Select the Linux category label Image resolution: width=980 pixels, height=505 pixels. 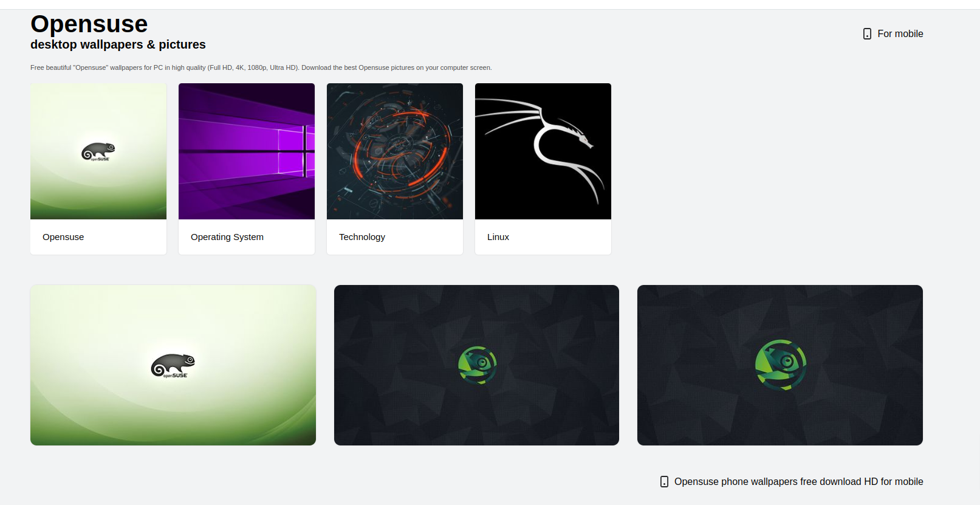(498, 237)
